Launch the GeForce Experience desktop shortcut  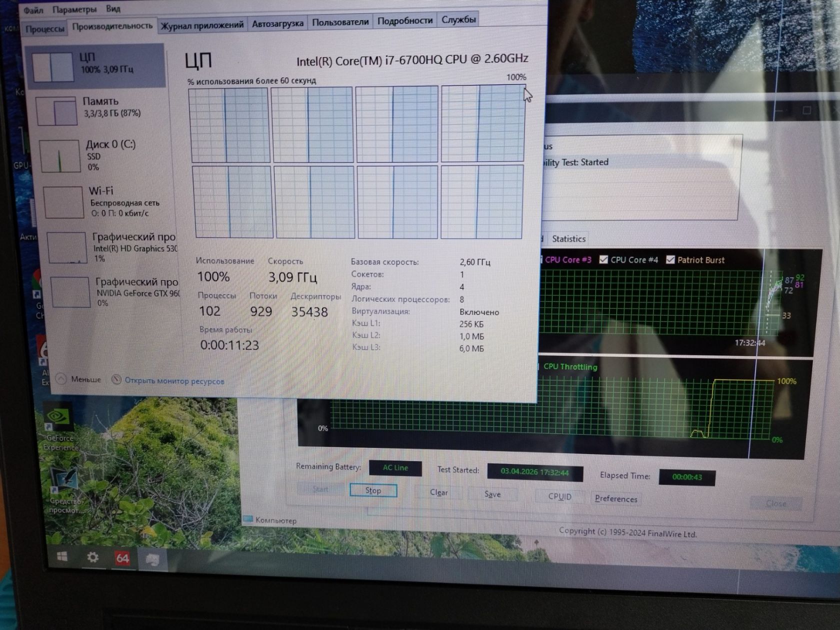point(59,428)
